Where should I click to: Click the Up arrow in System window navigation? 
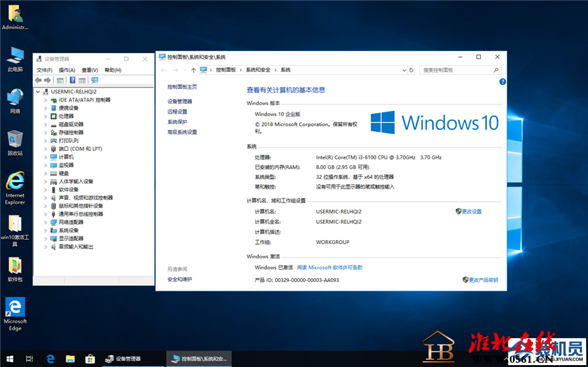(x=193, y=70)
